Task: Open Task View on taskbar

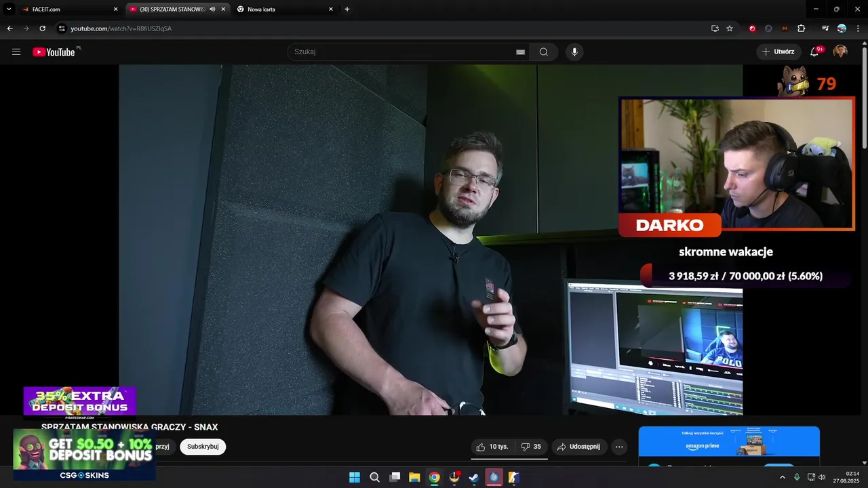Action: (395, 477)
